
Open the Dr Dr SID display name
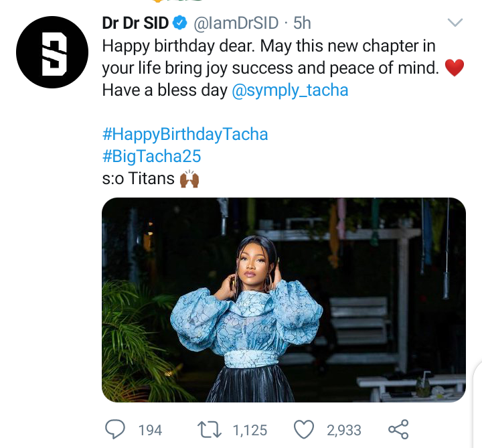[136, 24]
